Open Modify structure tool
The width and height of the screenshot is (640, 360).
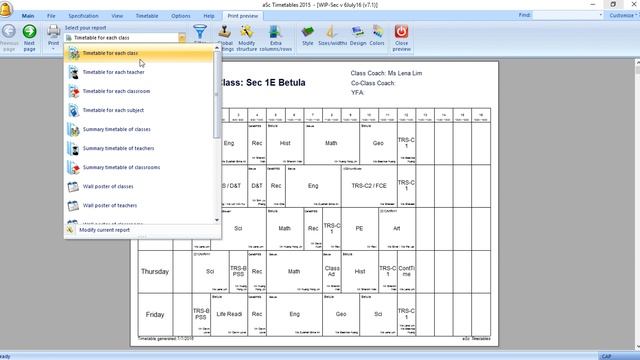click(247, 38)
